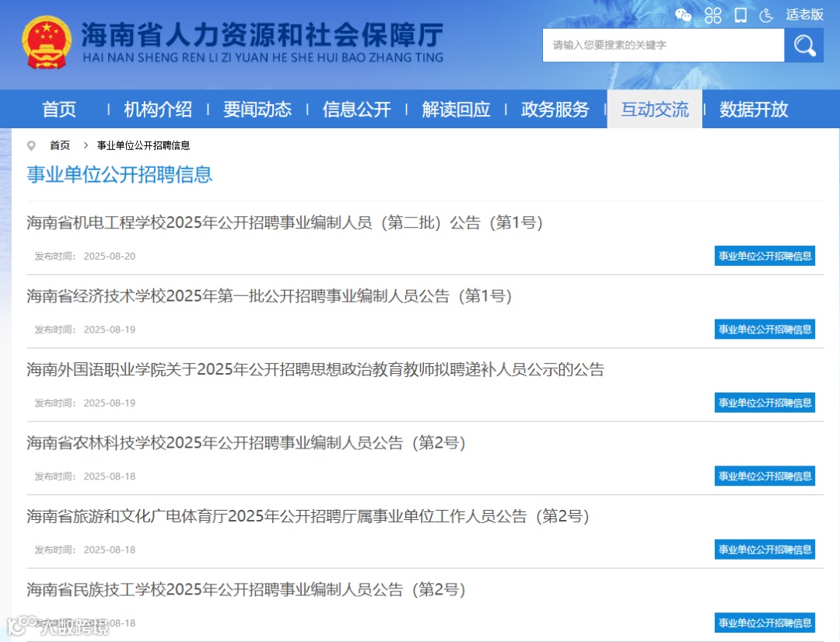
Task: Switch to 适老版 elder-friendly version
Action: [x=804, y=15]
